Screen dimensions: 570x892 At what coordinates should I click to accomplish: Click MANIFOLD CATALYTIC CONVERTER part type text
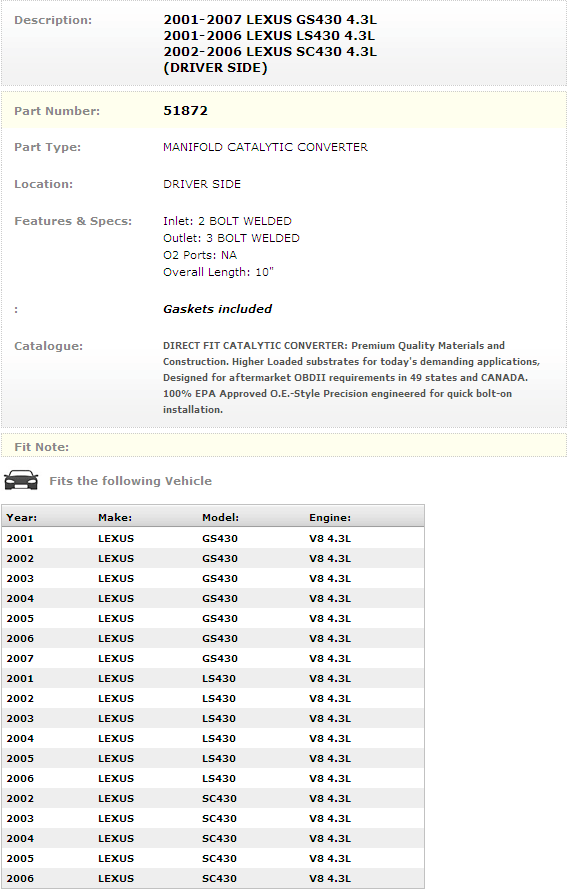265,147
